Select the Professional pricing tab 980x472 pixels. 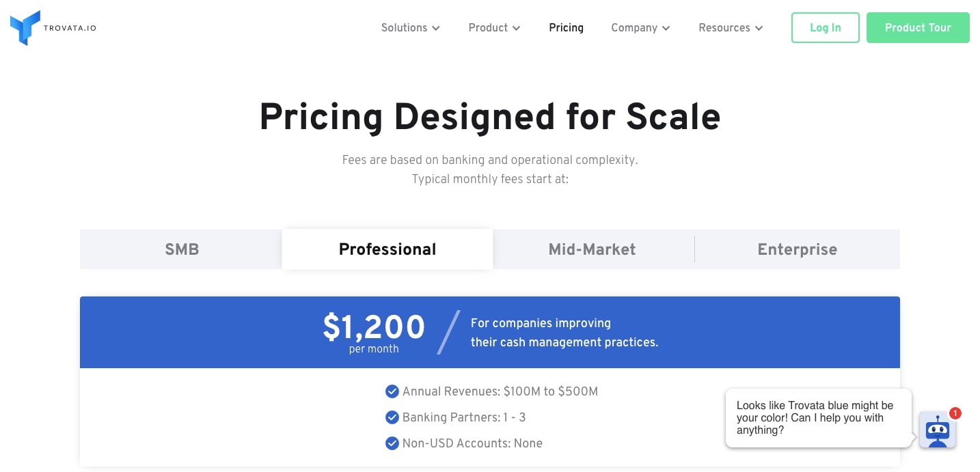(387, 249)
